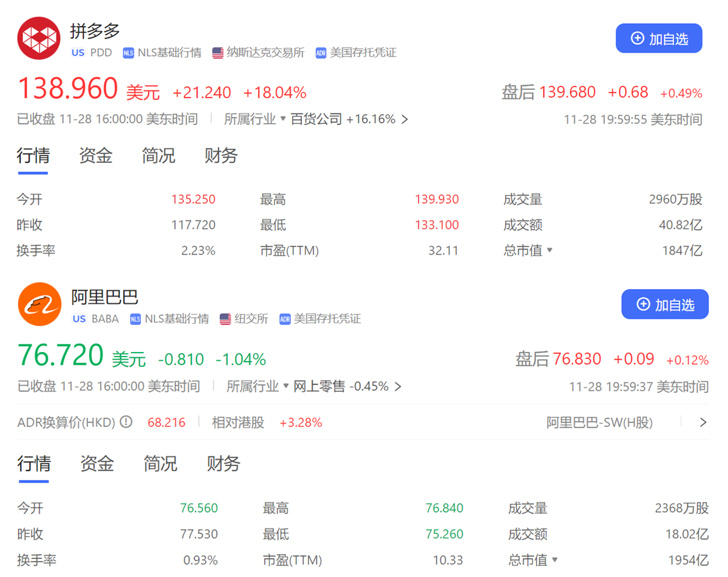Screen dimensions: 728x577
Task: Click the 拼多多 company logo icon
Action: (38, 38)
